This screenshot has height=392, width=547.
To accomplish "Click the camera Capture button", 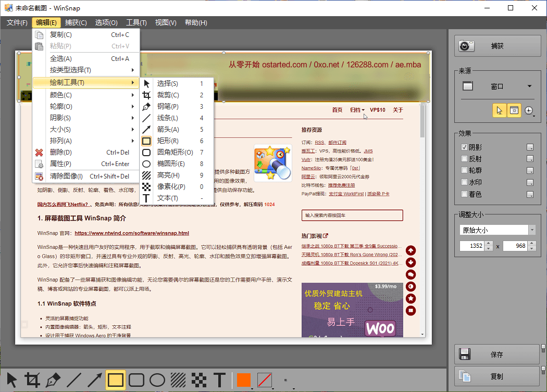I will click(x=498, y=46).
